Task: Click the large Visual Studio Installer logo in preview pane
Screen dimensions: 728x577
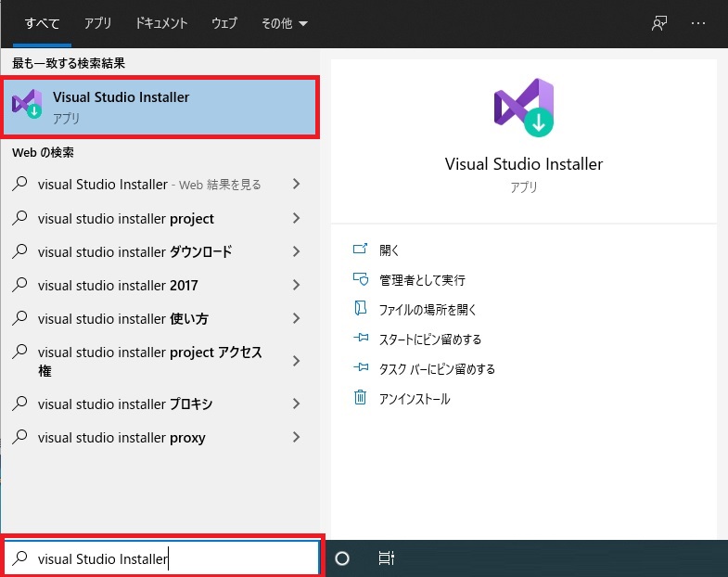Action: tap(524, 108)
